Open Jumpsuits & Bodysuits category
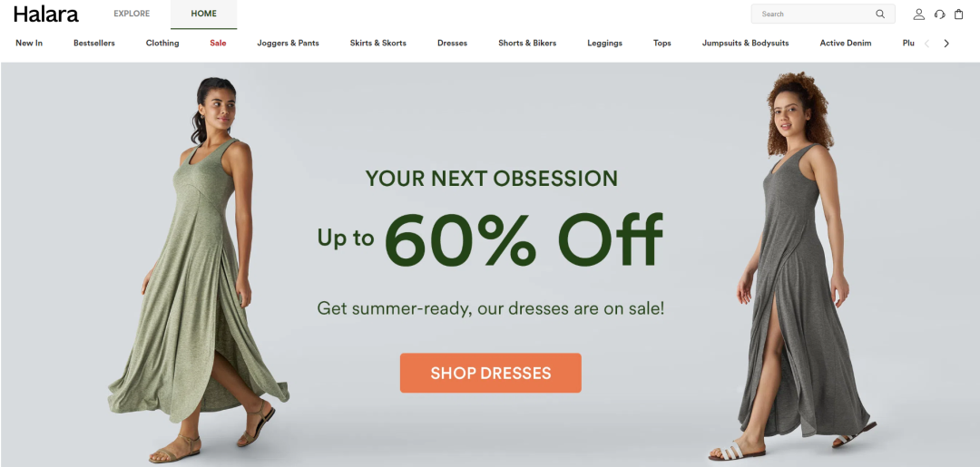Screen dimensions: 980x467 745,44
